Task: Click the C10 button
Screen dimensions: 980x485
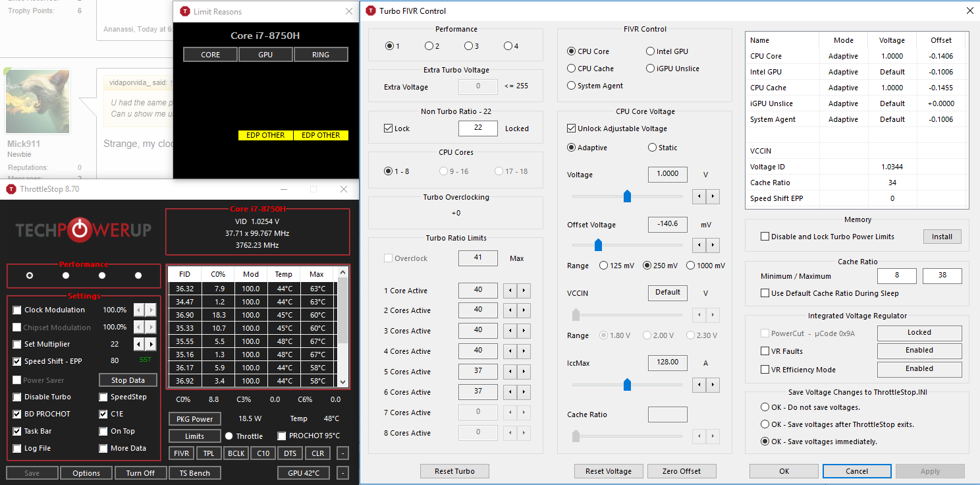Action: click(x=263, y=453)
